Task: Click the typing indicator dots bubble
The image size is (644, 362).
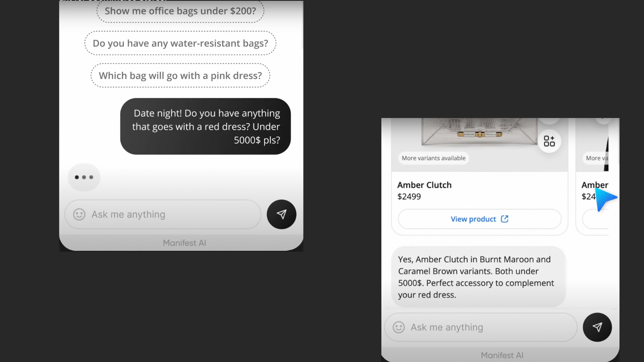Action: tap(84, 177)
